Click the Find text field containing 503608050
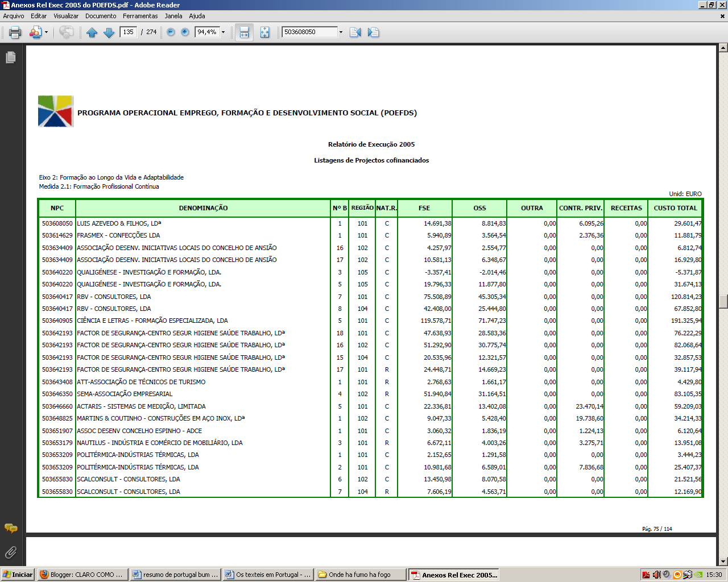Screen dimensions: 728x582 (309, 32)
